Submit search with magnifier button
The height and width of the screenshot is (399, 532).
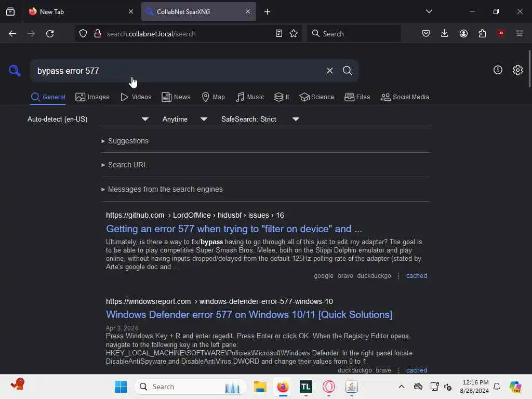[x=347, y=71]
